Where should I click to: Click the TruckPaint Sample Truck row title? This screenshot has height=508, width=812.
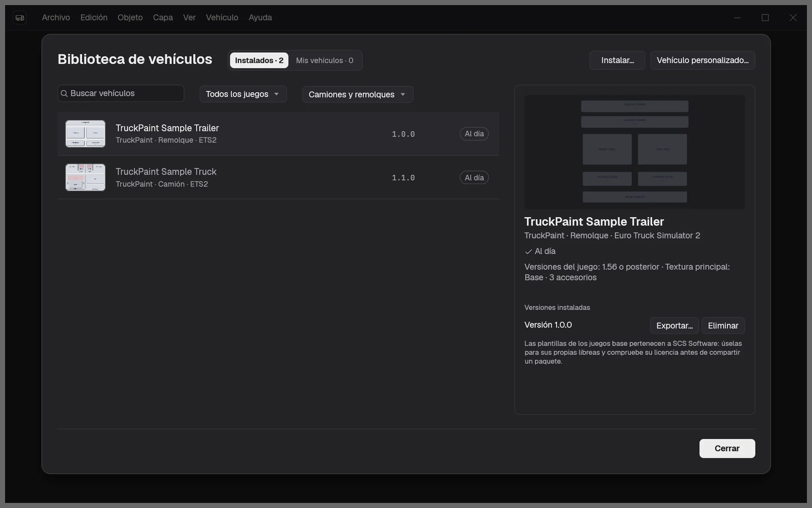(x=166, y=172)
